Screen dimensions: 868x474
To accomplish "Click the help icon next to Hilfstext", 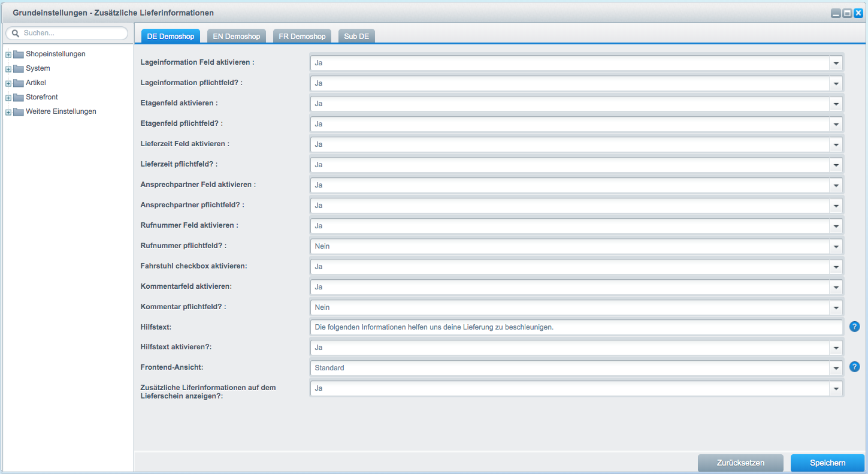I will click(x=854, y=327).
